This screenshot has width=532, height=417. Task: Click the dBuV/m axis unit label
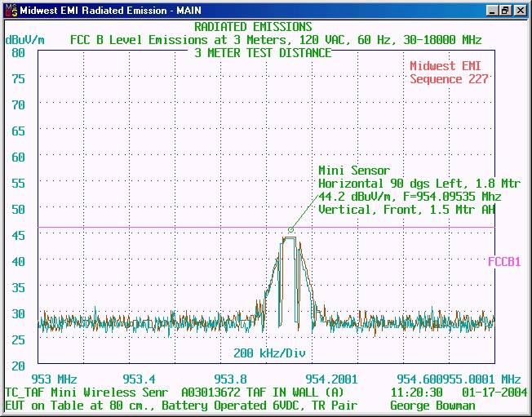(24, 40)
